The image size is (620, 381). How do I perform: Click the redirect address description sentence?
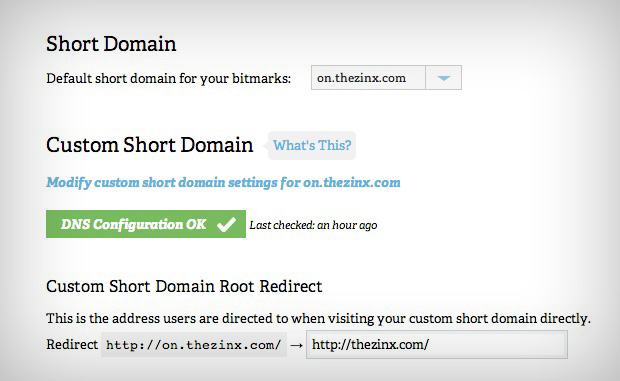point(318,319)
